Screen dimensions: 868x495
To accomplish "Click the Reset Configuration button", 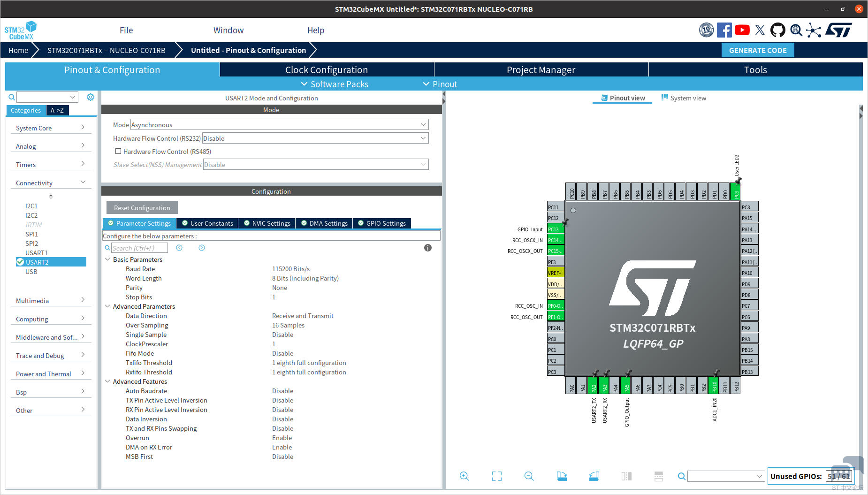I will [142, 208].
